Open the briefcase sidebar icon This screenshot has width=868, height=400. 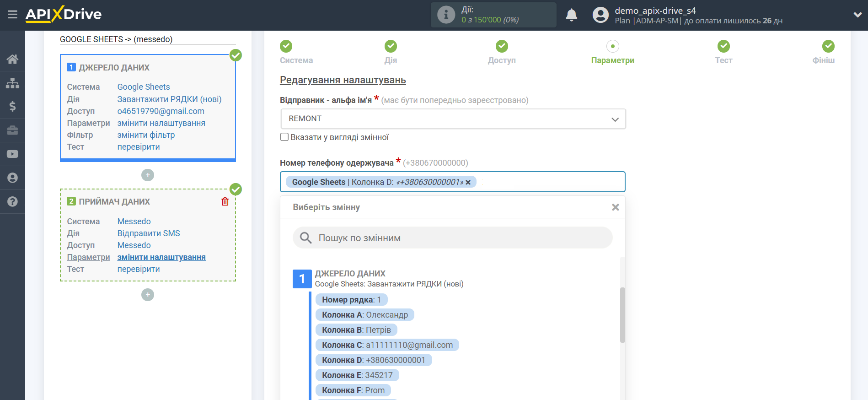pyautogui.click(x=12, y=130)
